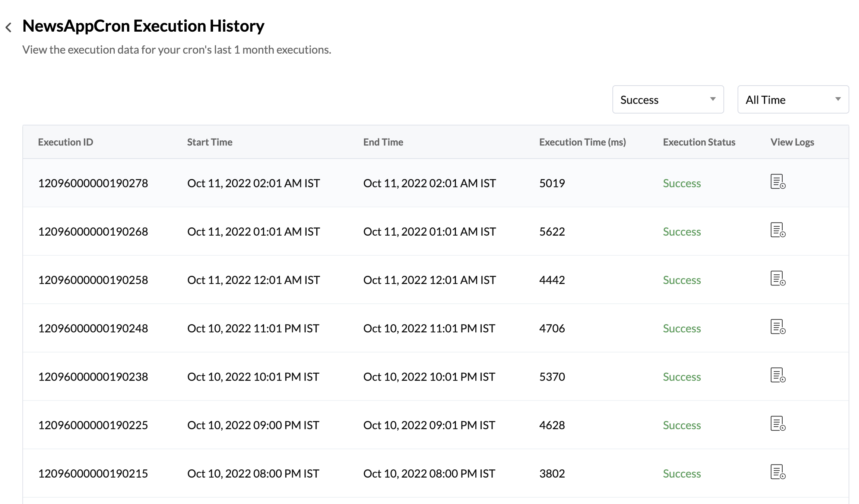Select Success link on execution 12096000000190258

point(681,280)
